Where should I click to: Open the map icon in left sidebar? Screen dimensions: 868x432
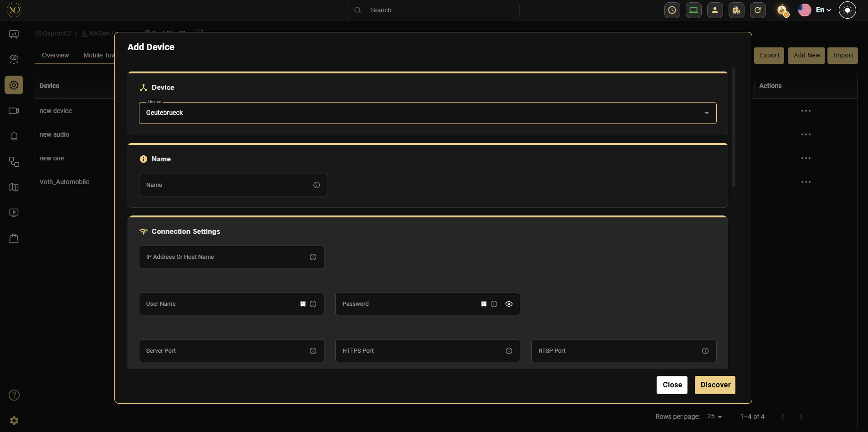[x=14, y=187]
